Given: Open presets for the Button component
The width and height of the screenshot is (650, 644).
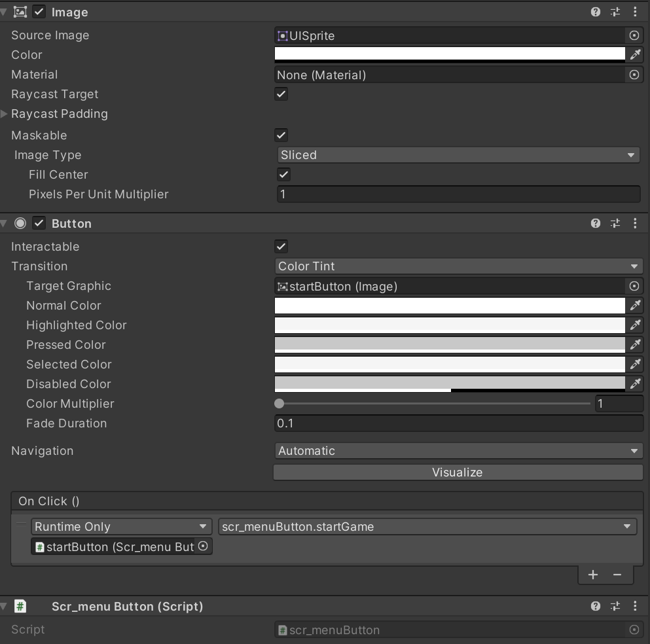Looking at the screenshot, I should point(615,223).
